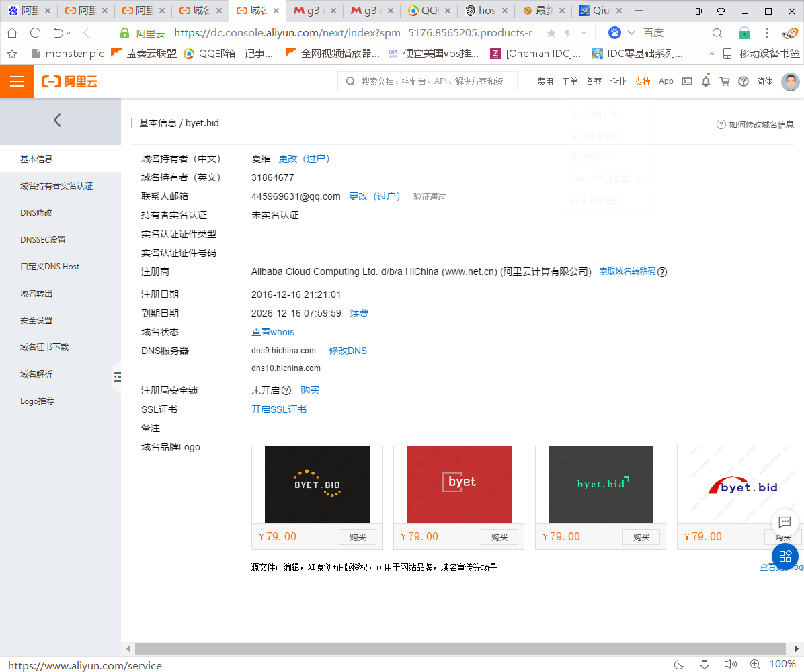The image size is (804, 672).
Task: Expand the Baidu search engine dropdown
Action: [631, 33]
